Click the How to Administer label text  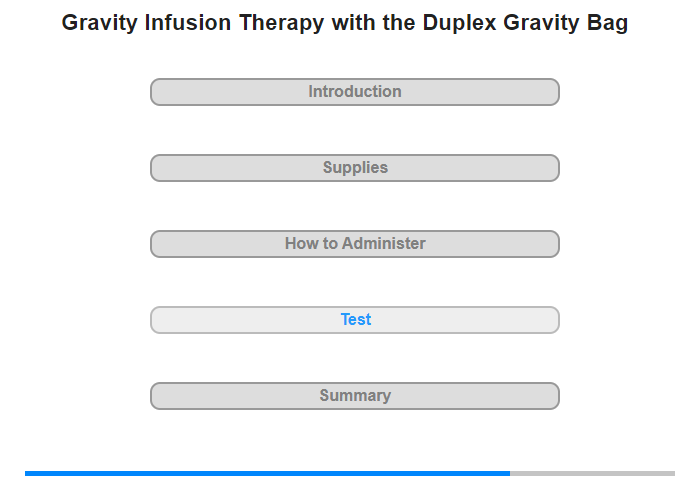click(x=355, y=243)
